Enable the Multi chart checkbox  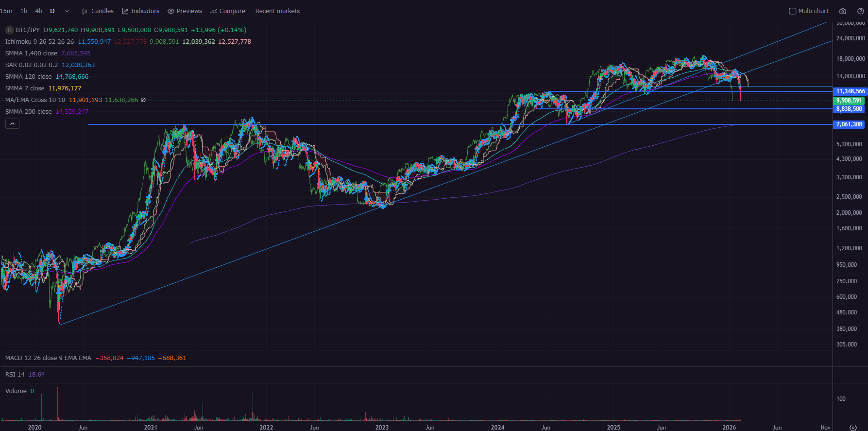[x=793, y=11]
